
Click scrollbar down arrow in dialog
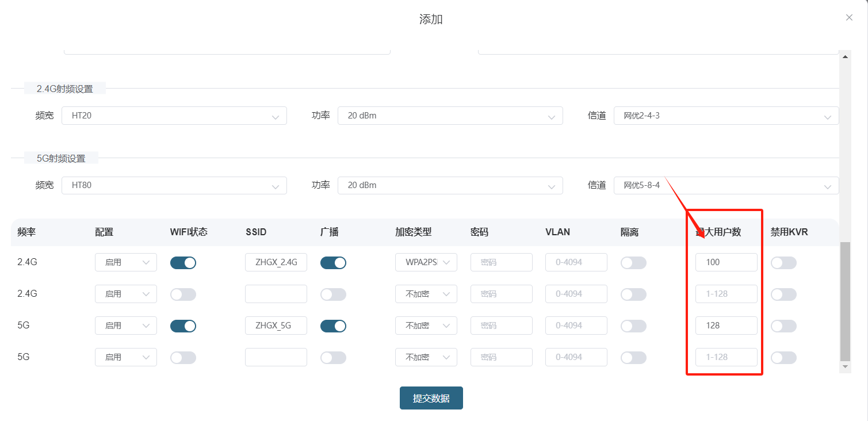click(x=845, y=366)
